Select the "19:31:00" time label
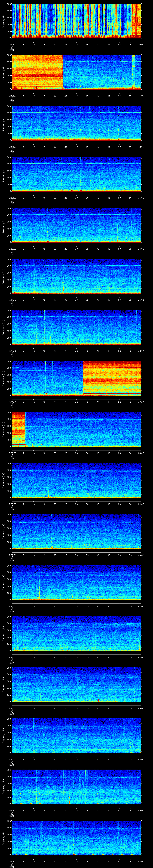Viewport: 153px width, 868px height. (x=12, y=147)
